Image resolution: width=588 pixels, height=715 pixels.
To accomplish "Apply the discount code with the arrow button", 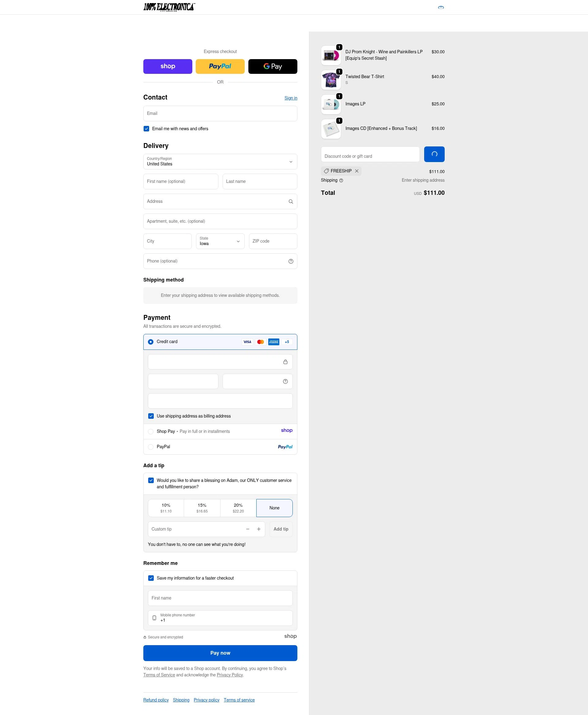I will click(434, 154).
